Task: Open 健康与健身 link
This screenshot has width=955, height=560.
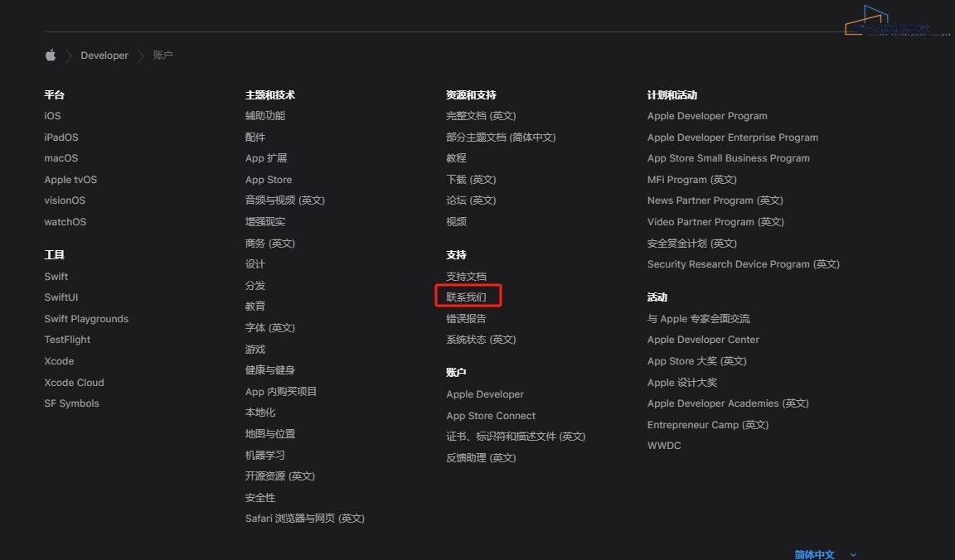Action: (x=269, y=369)
